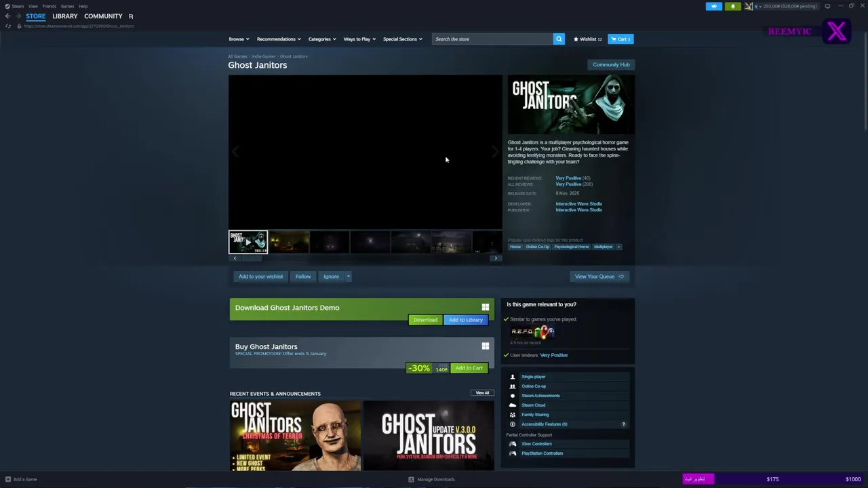Select the trailer thumbnail in media strip
This screenshot has width=868, height=488.
pos(248,242)
